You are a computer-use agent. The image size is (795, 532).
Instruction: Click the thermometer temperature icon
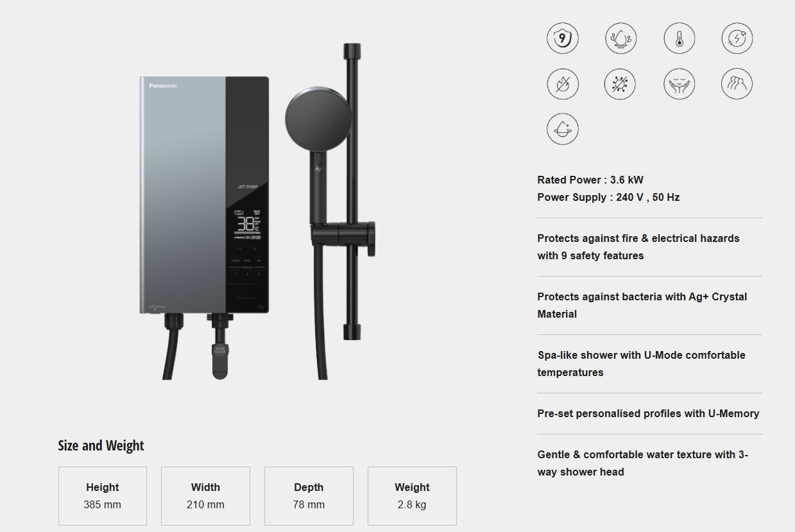point(680,38)
